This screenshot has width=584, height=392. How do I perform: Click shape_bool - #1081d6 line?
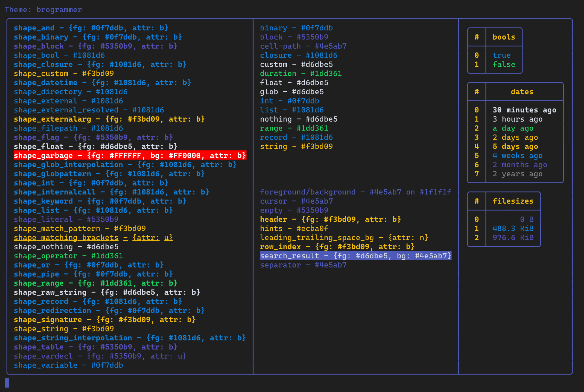59,55
